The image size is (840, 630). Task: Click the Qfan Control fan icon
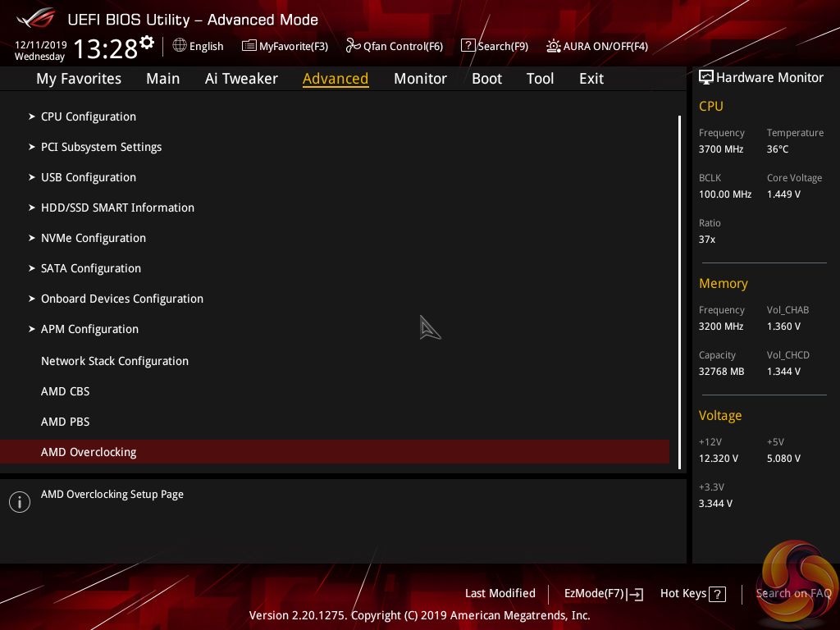tap(353, 46)
